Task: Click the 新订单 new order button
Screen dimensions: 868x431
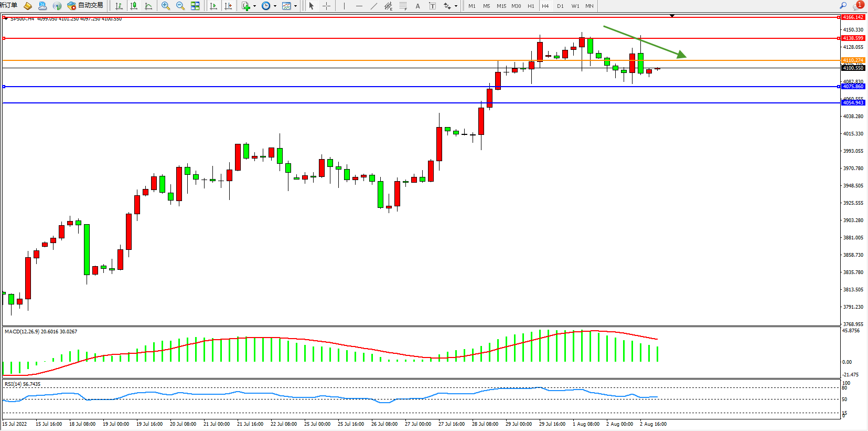Action: (x=9, y=5)
